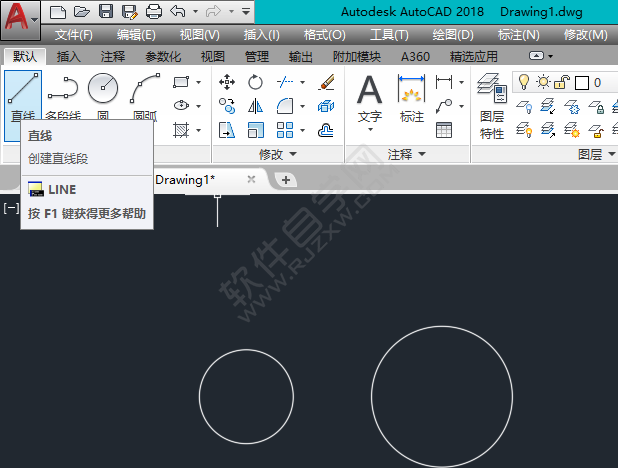Activate the Move tool

pos(227,82)
